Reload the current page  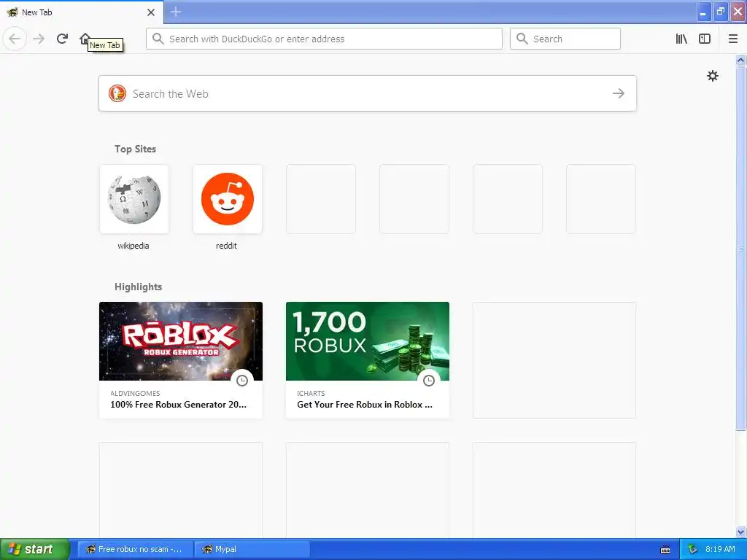click(x=62, y=39)
